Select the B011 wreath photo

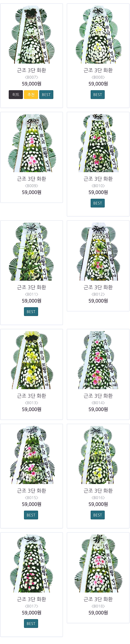[x=31, y=252]
